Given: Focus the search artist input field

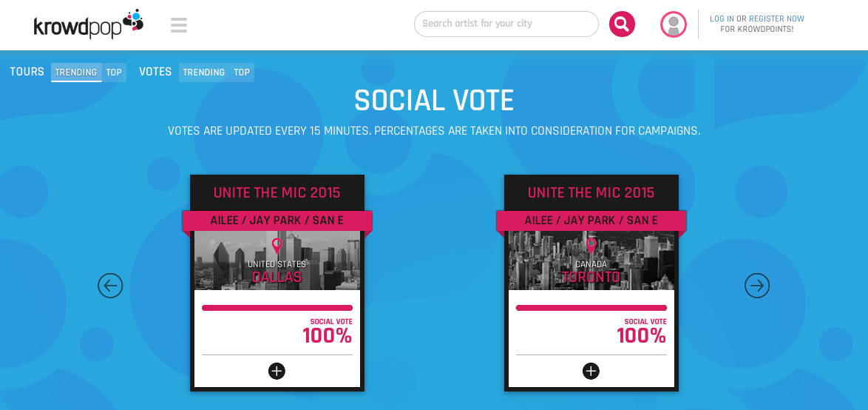Looking at the screenshot, I should point(506,24).
